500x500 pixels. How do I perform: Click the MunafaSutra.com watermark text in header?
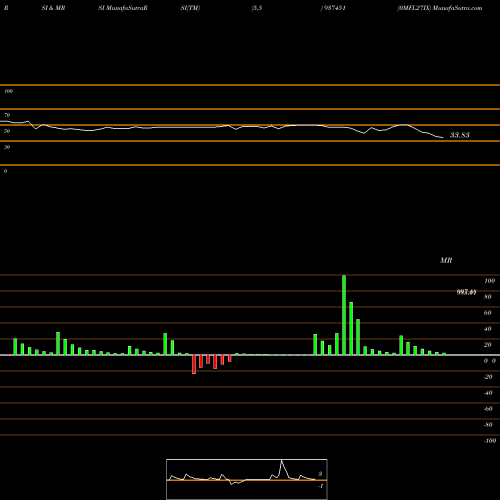457,8
